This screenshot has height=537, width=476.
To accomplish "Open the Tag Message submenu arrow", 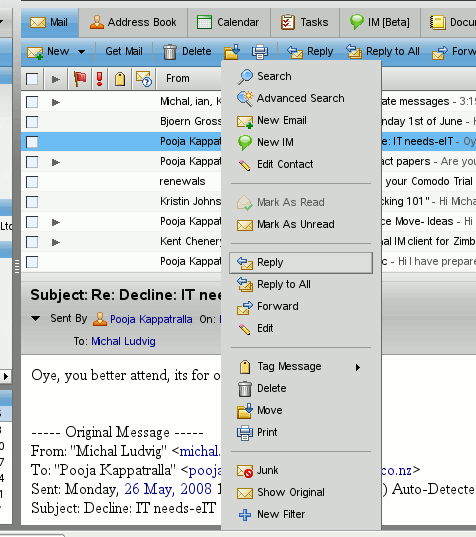I will [358, 367].
